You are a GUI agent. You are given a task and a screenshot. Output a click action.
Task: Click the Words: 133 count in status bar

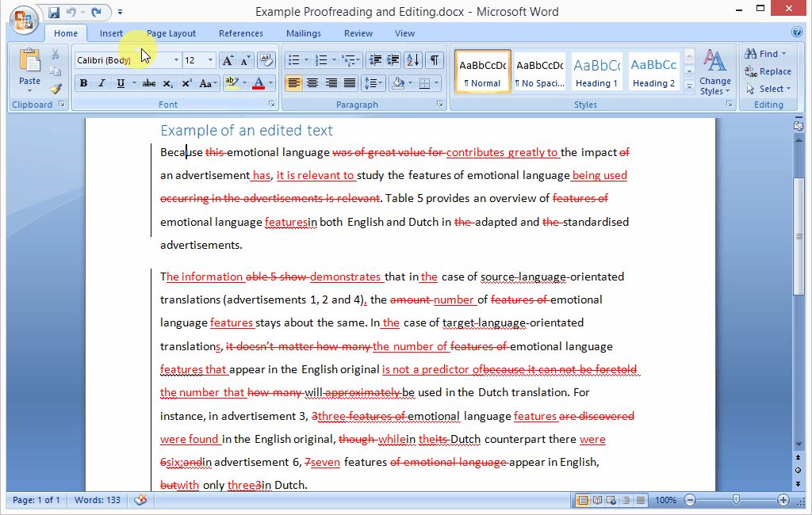tap(98, 500)
